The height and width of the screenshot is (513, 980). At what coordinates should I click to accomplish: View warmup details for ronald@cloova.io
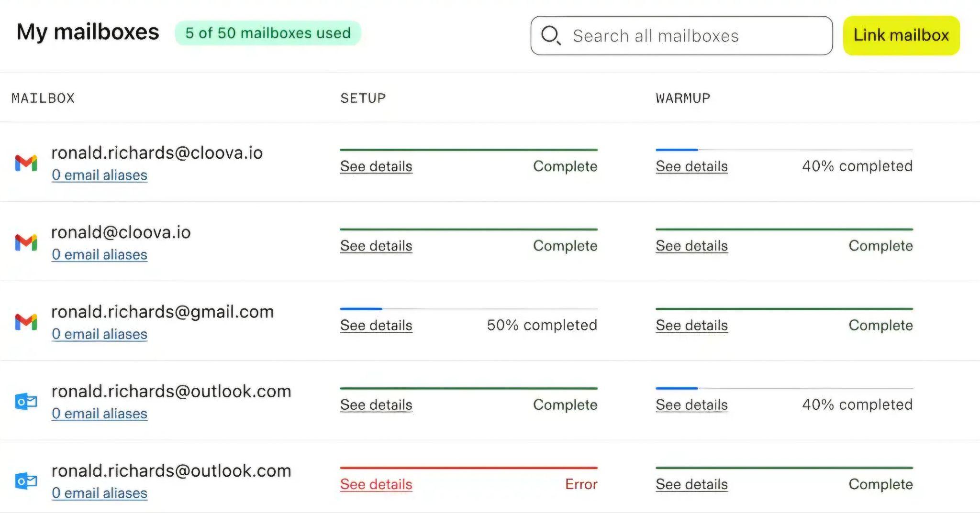pyautogui.click(x=691, y=246)
